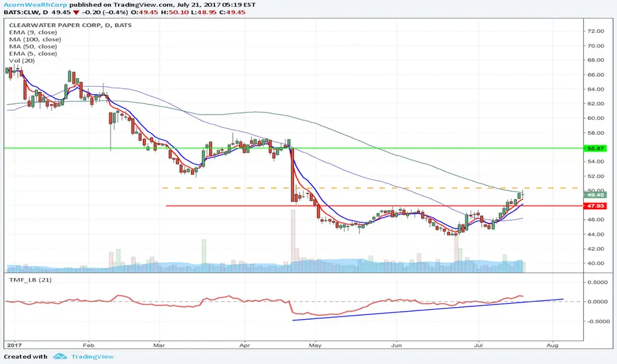Click the Jun label on time axis
The height and width of the screenshot is (364, 617).
(397, 345)
